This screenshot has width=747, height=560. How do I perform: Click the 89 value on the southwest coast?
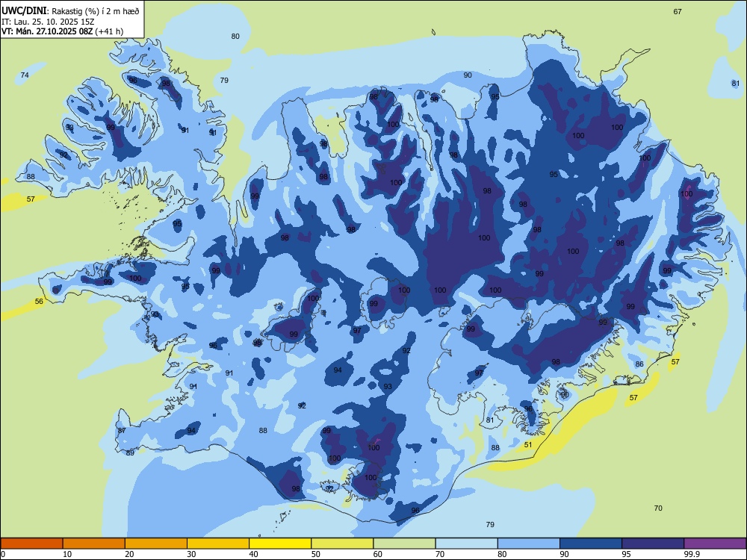coord(130,453)
